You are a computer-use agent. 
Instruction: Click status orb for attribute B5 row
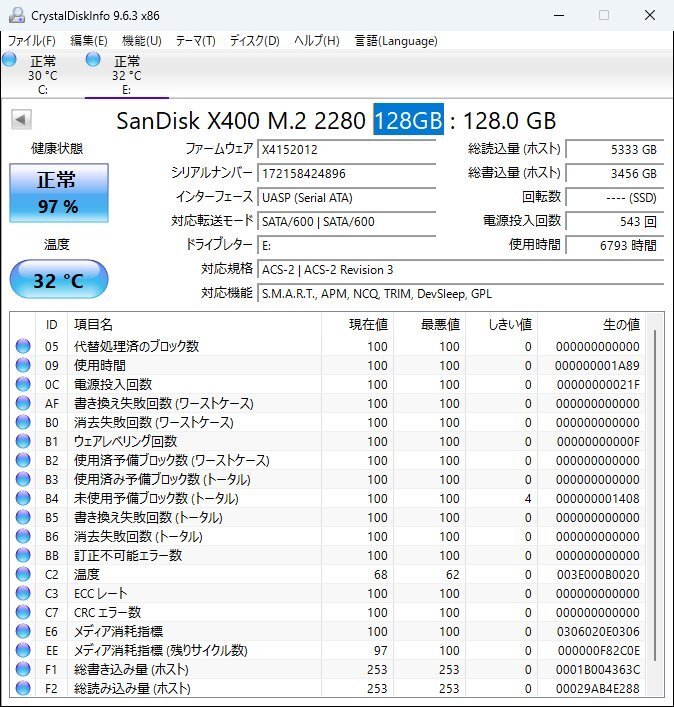click(x=23, y=517)
